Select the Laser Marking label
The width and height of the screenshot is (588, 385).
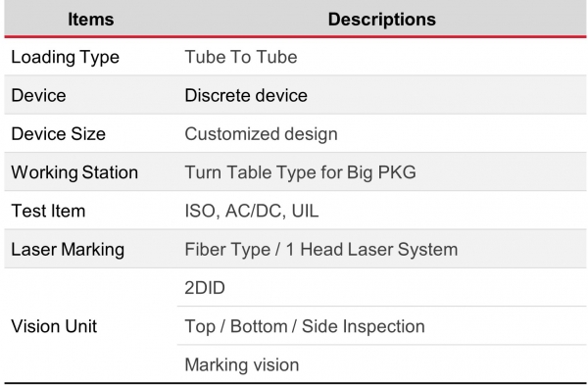[x=68, y=250]
